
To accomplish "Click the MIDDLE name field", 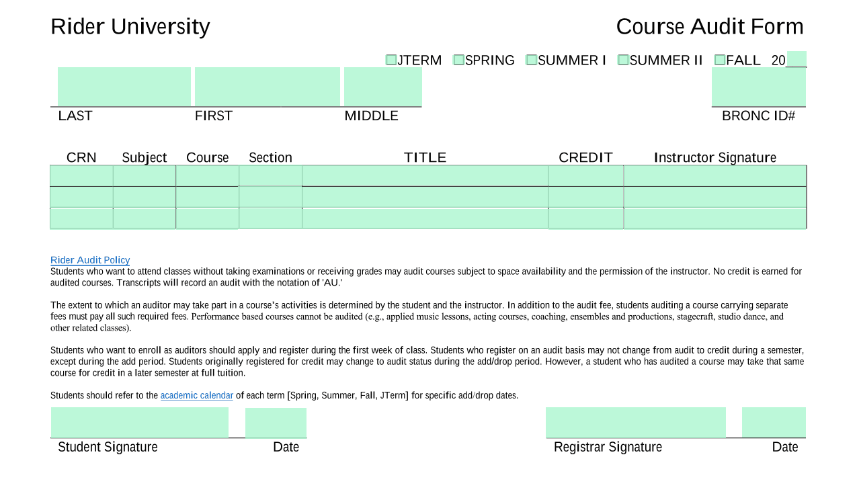I will click(383, 87).
